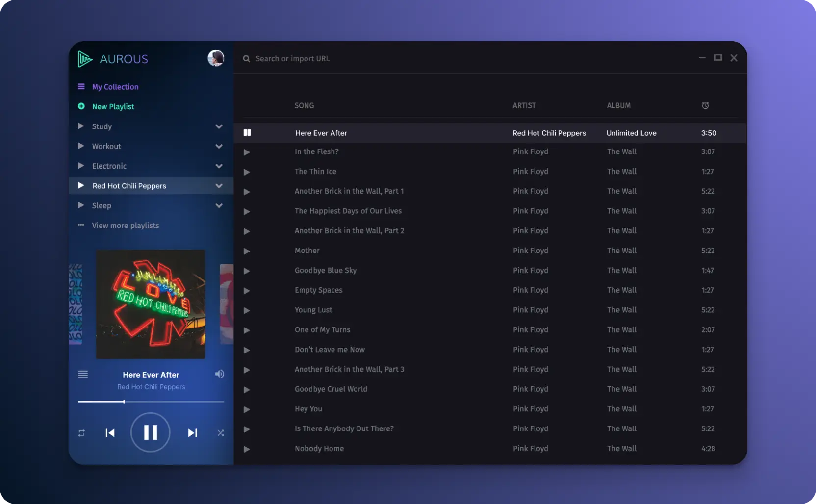
Task: Enable shuffle playback
Action: (221, 433)
